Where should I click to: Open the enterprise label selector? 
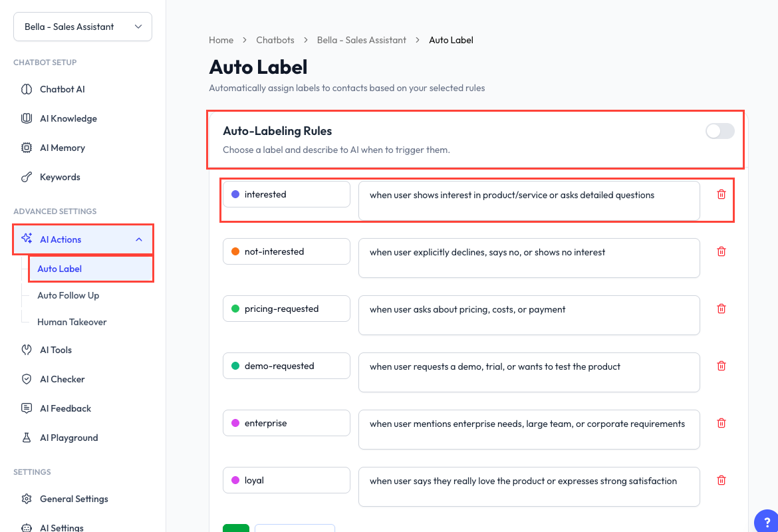point(287,423)
